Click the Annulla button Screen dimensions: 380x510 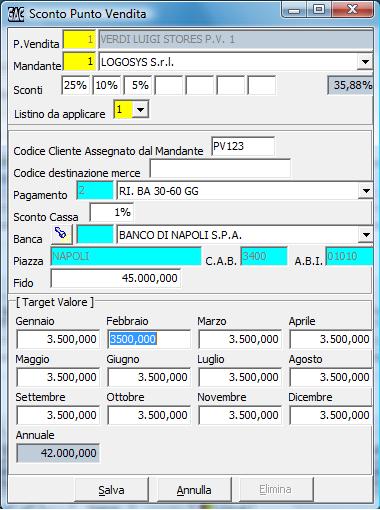tap(194, 490)
